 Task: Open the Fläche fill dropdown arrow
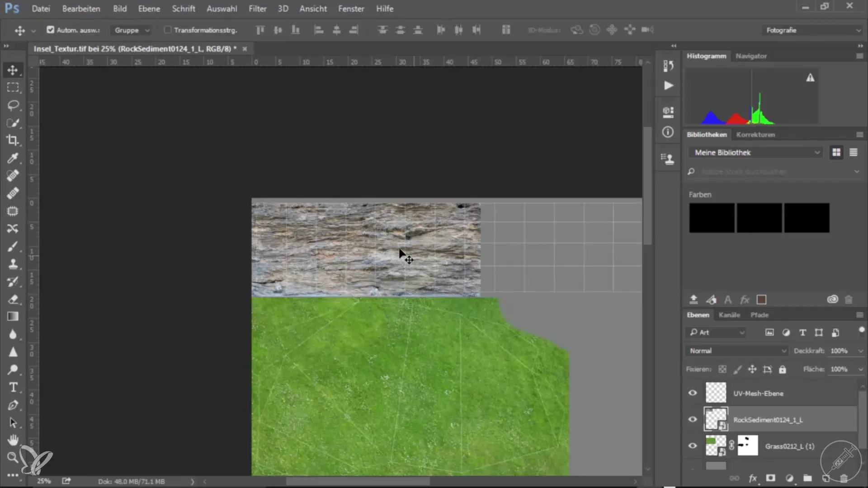pos(860,370)
